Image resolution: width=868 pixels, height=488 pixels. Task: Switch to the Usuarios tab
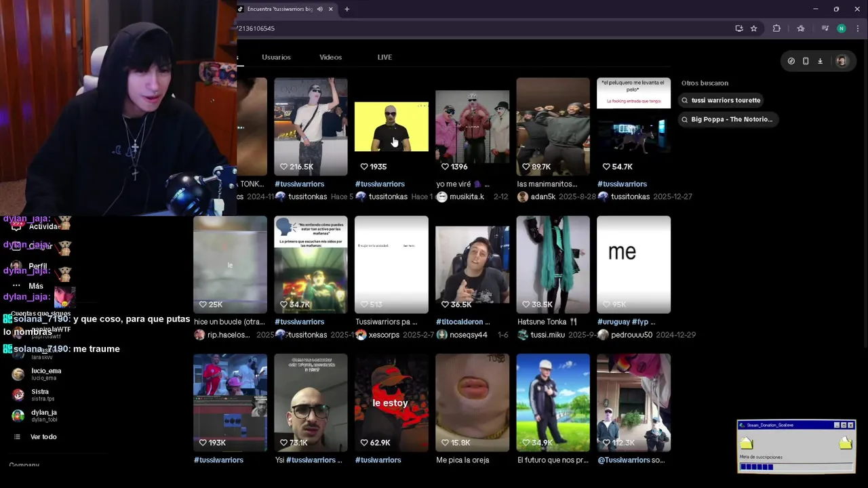pyautogui.click(x=276, y=57)
